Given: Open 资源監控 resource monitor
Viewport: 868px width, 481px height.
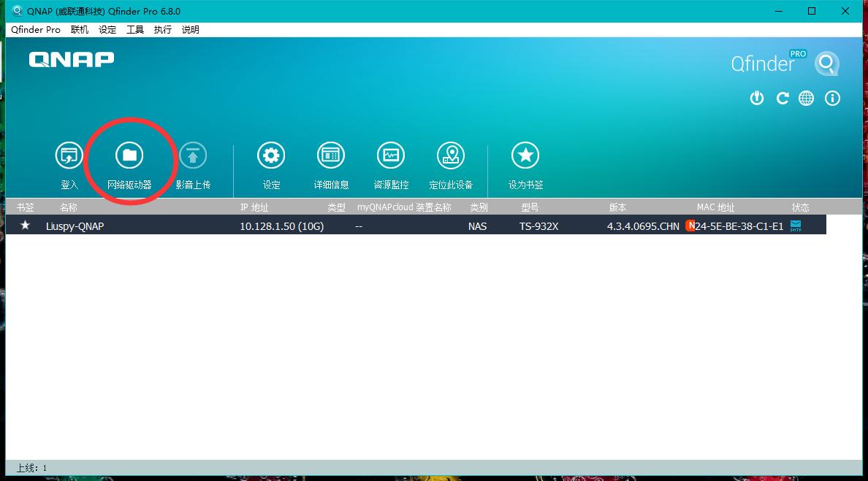Looking at the screenshot, I should click(x=391, y=155).
